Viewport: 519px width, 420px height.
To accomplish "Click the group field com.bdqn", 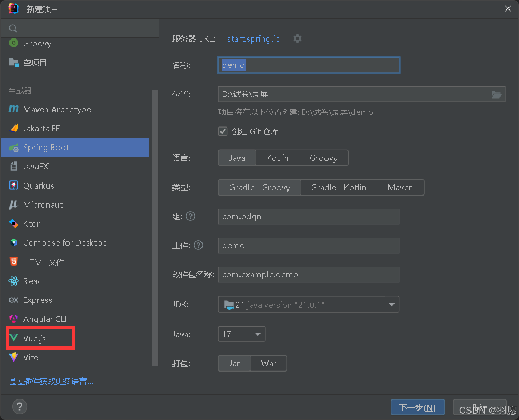I will click(x=309, y=217).
